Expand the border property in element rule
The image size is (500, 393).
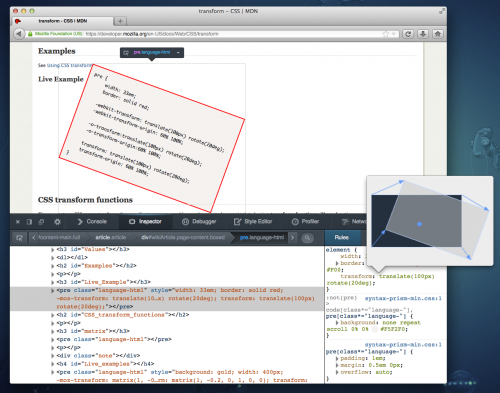337,263
